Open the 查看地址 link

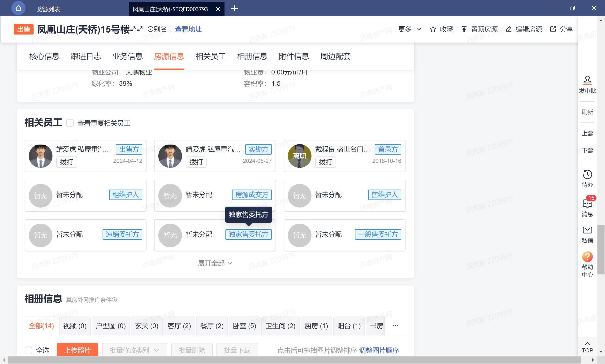click(x=188, y=29)
